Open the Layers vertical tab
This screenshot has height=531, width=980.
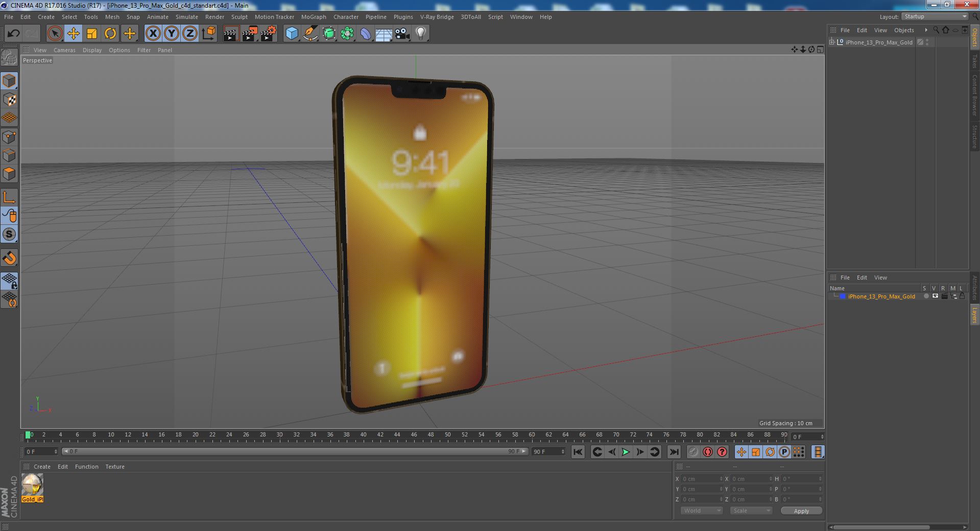(x=974, y=315)
